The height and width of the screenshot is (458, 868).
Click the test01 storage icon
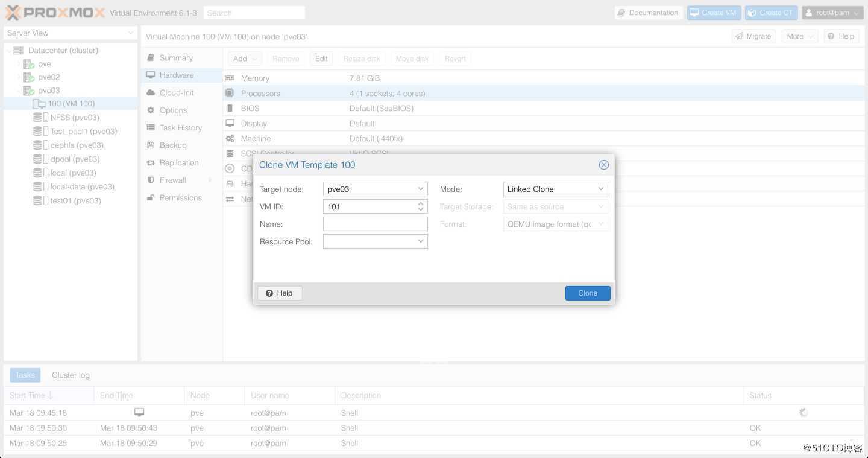(40, 201)
